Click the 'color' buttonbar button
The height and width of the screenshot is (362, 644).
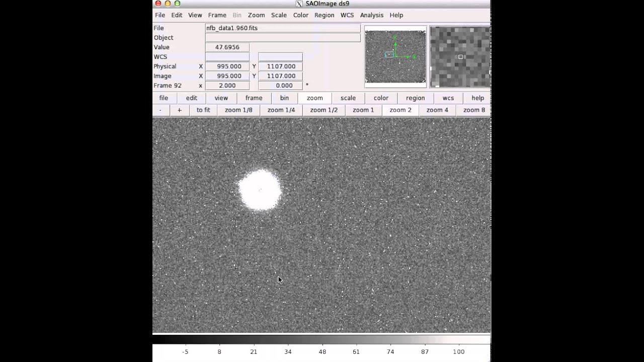click(381, 98)
